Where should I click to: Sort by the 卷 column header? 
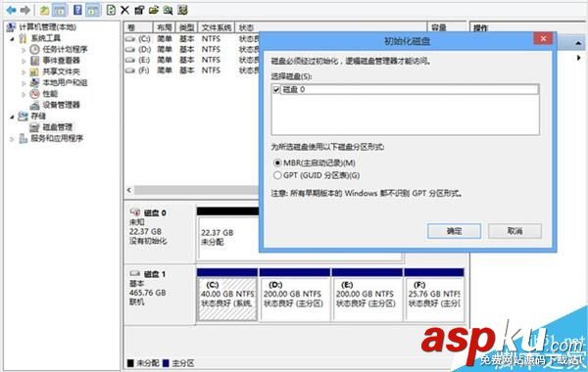tap(138, 27)
